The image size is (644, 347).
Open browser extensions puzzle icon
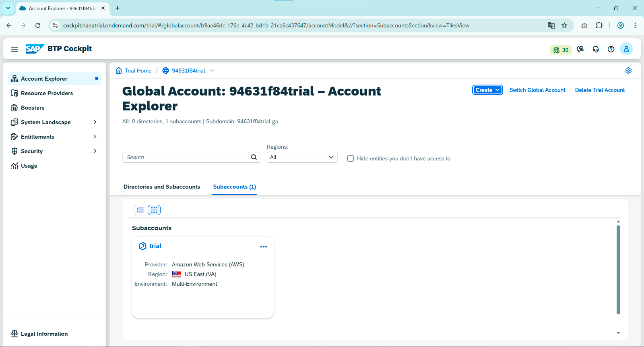pyautogui.click(x=599, y=25)
